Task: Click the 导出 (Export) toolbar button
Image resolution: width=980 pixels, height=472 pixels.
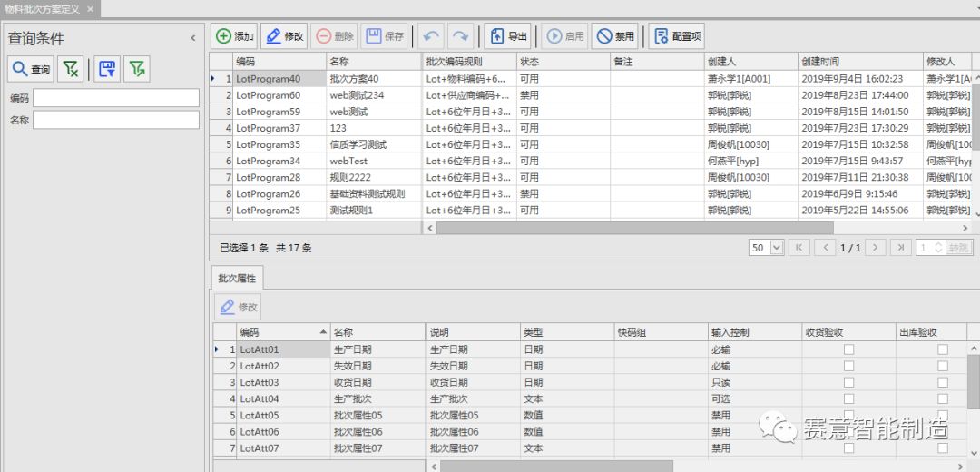Action: [507, 36]
